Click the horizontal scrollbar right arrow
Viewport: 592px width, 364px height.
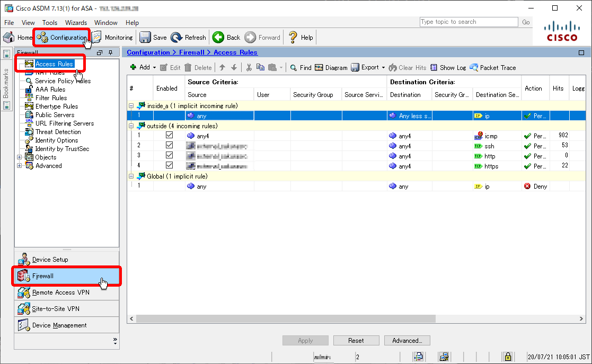(581, 318)
